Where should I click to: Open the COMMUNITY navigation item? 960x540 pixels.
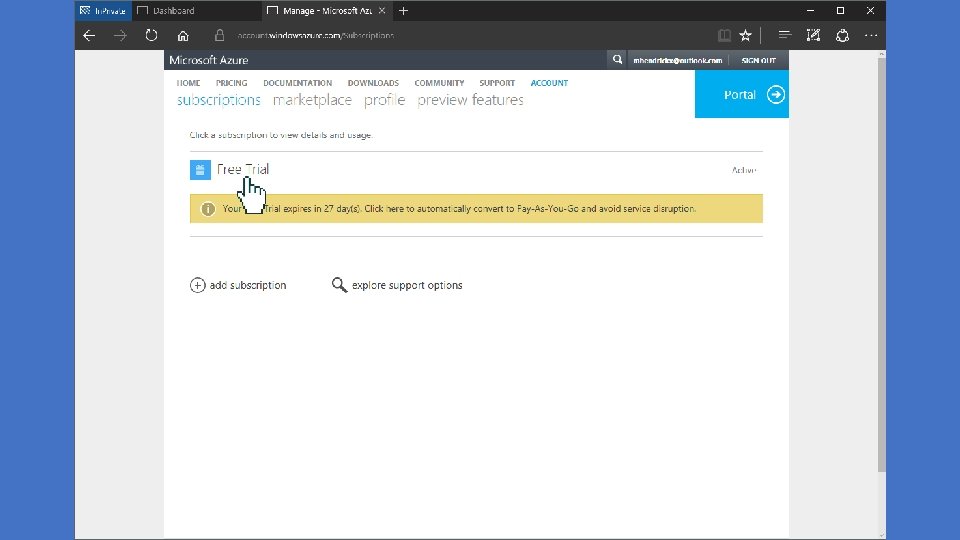(439, 83)
